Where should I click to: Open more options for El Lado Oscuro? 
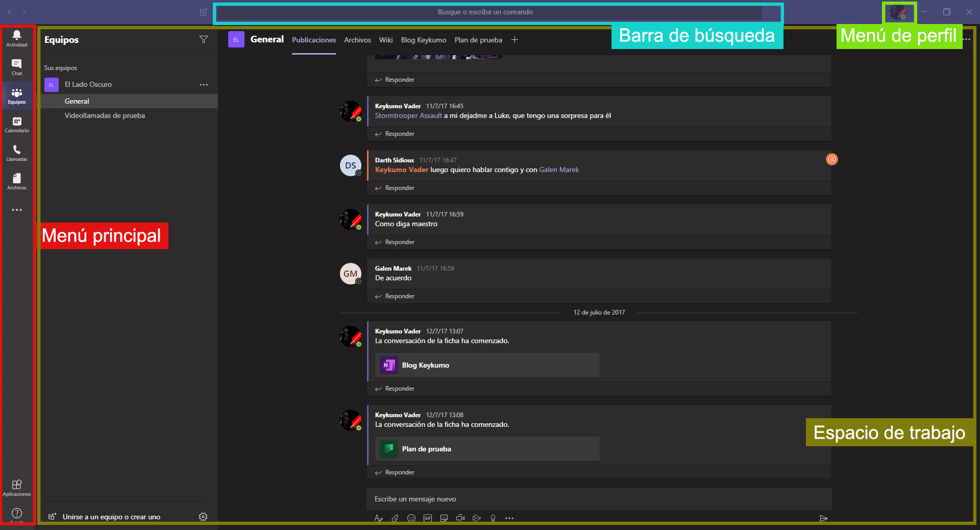[204, 85]
